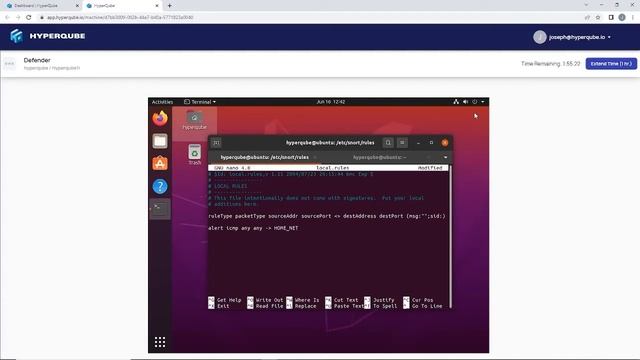Click Activities in the Ubuntu top bar

click(162, 102)
